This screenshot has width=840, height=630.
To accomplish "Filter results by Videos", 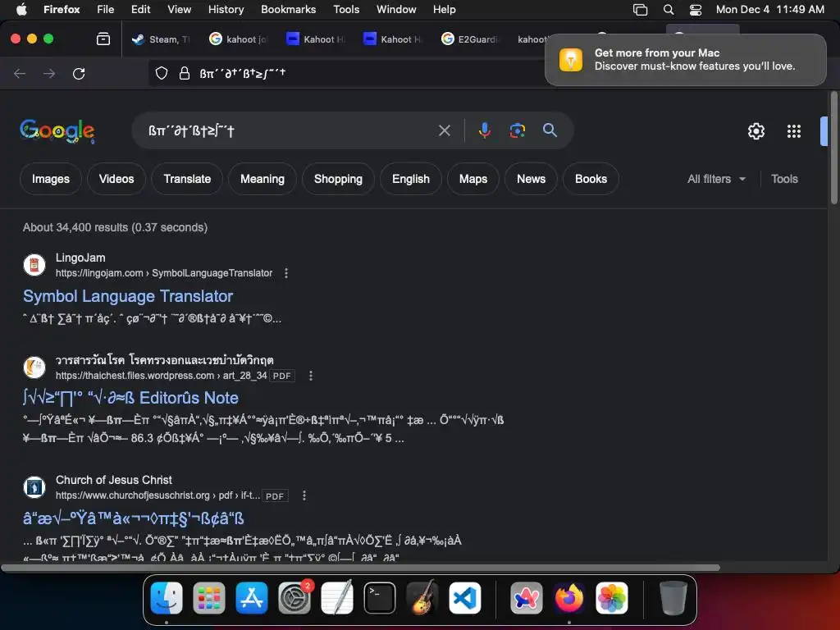I will (x=116, y=179).
